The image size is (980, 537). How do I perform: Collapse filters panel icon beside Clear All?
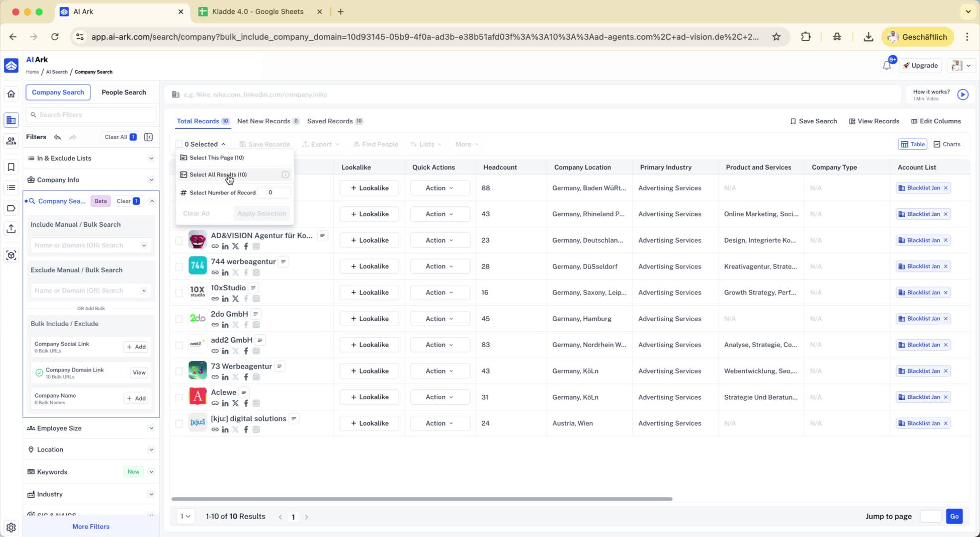[x=148, y=137]
